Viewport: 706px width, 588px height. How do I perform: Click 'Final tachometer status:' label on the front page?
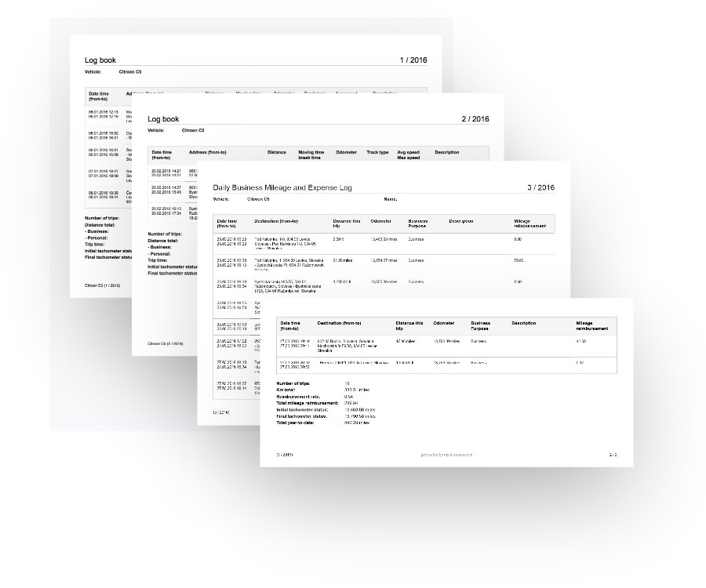click(302, 416)
